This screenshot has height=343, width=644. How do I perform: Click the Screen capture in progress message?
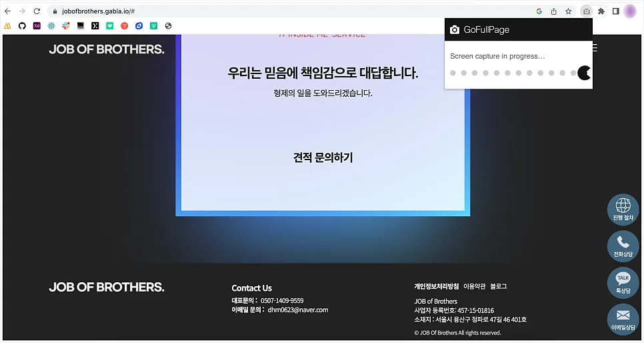pyautogui.click(x=497, y=56)
